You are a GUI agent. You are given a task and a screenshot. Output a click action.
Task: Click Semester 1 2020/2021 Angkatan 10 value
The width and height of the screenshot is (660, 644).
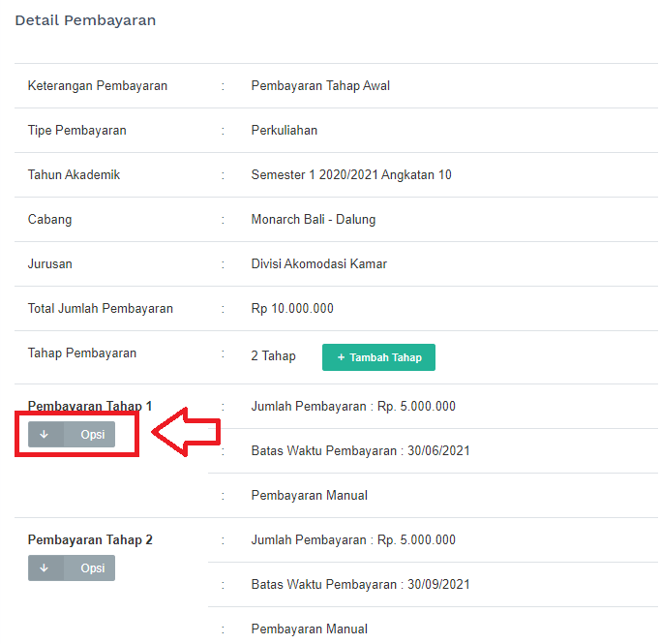350,175
